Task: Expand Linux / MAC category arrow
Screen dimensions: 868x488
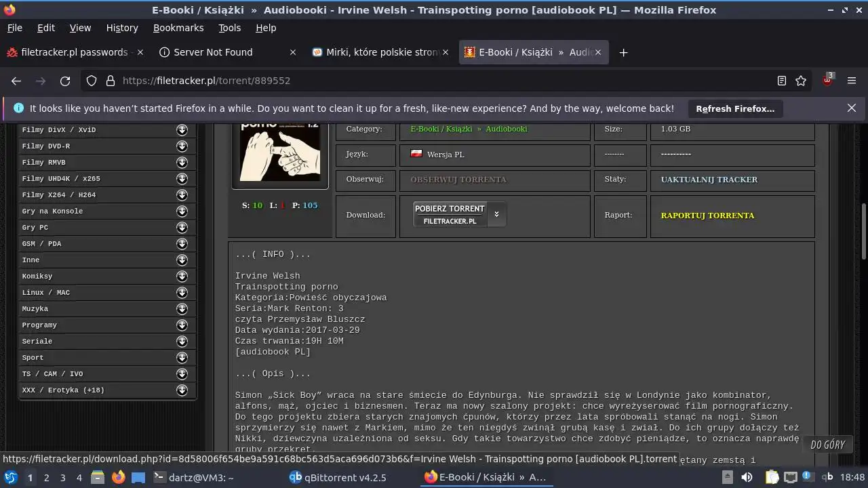Action: click(x=182, y=292)
